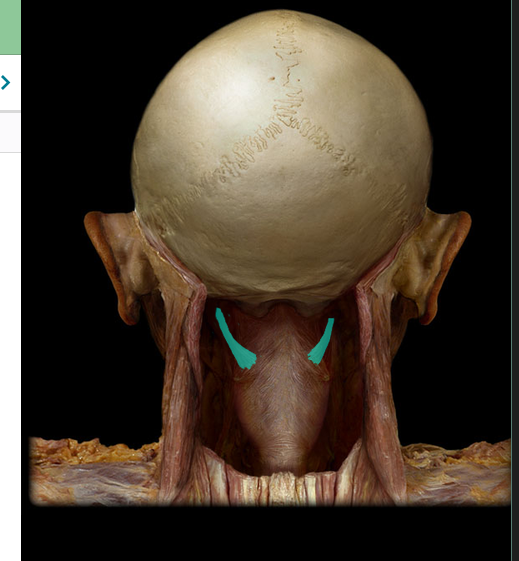Click the small foramen dot beside the sagittal suture
Image resolution: width=519 pixels, height=561 pixels.
point(273,78)
